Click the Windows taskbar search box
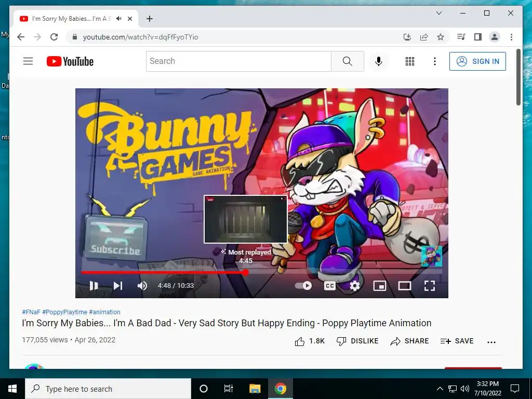The image size is (532, 399). pos(108,389)
